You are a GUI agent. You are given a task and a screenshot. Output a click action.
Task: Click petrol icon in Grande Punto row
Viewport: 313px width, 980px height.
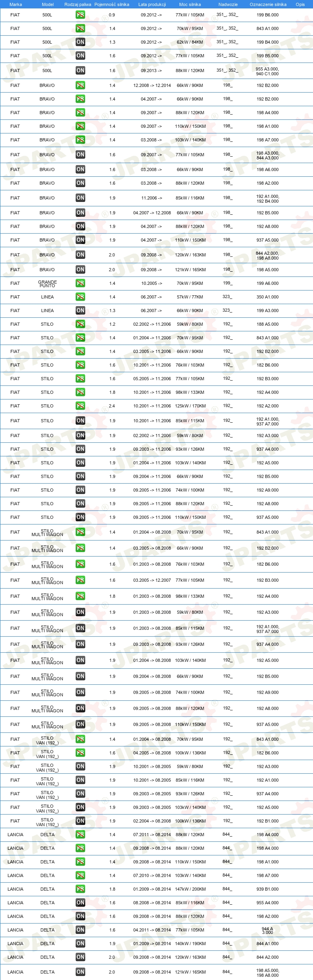(x=80, y=283)
